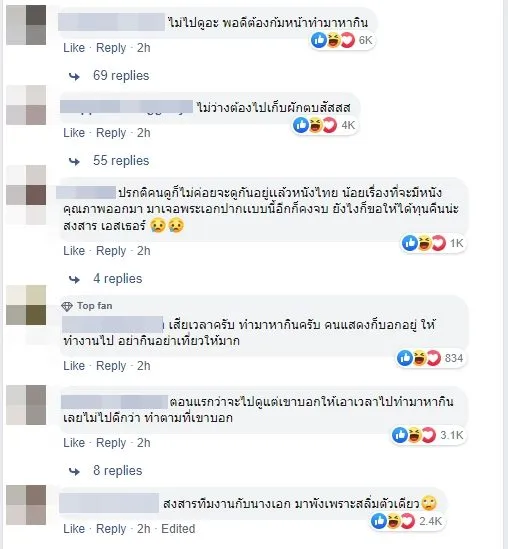Expand the 55 replies thread
This screenshot has height=549, width=508.
(x=121, y=161)
